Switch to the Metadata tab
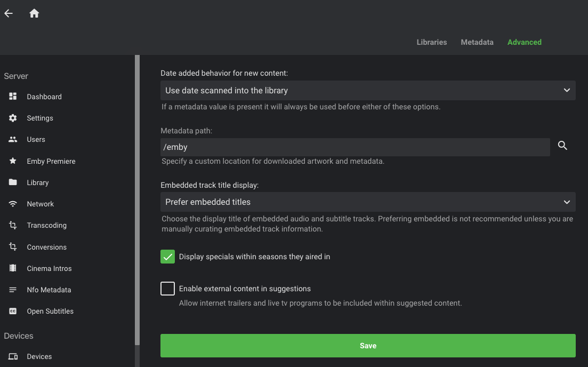588x367 pixels. click(x=477, y=42)
